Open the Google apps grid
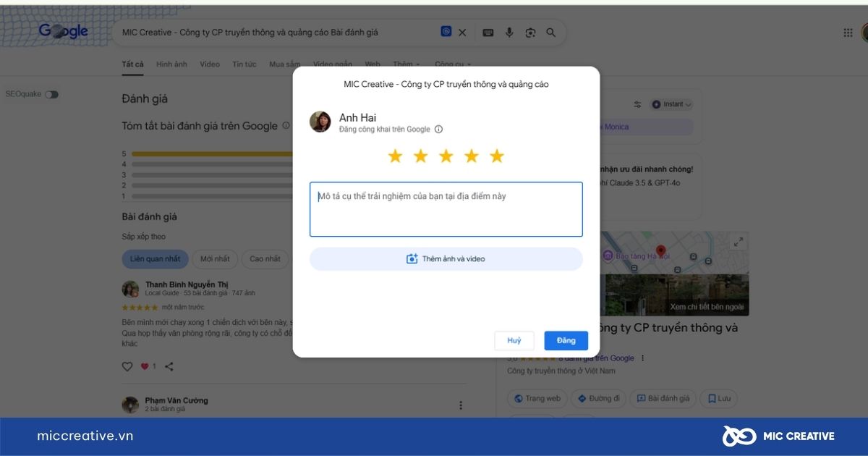Image resolution: width=868 pixels, height=456 pixels. [848, 33]
